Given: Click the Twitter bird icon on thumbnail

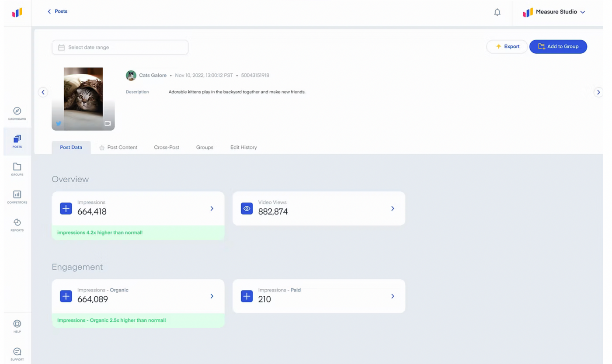Looking at the screenshot, I should point(59,124).
